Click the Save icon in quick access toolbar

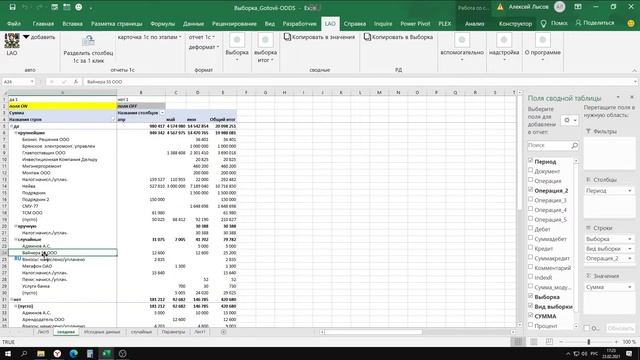tap(13, 7)
